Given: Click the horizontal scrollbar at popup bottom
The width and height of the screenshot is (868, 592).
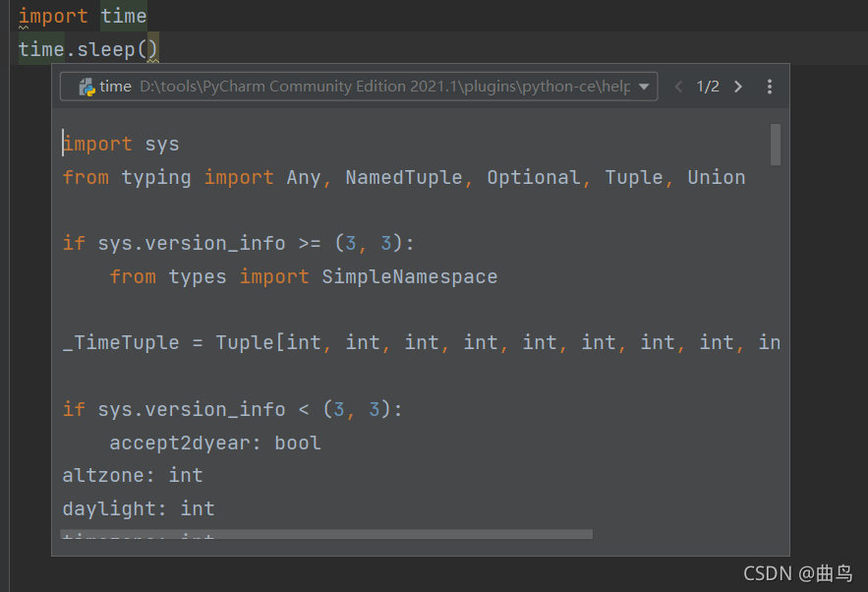Looking at the screenshot, I should (x=326, y=534).
